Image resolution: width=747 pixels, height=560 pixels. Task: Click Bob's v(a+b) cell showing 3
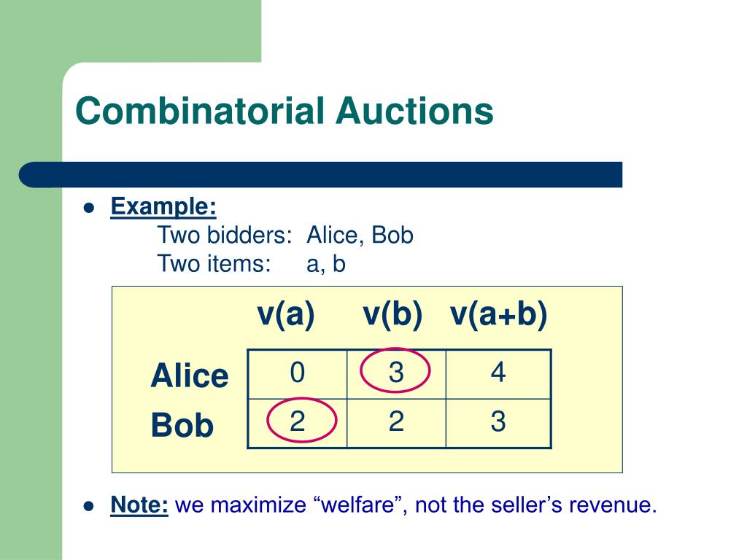498,424
